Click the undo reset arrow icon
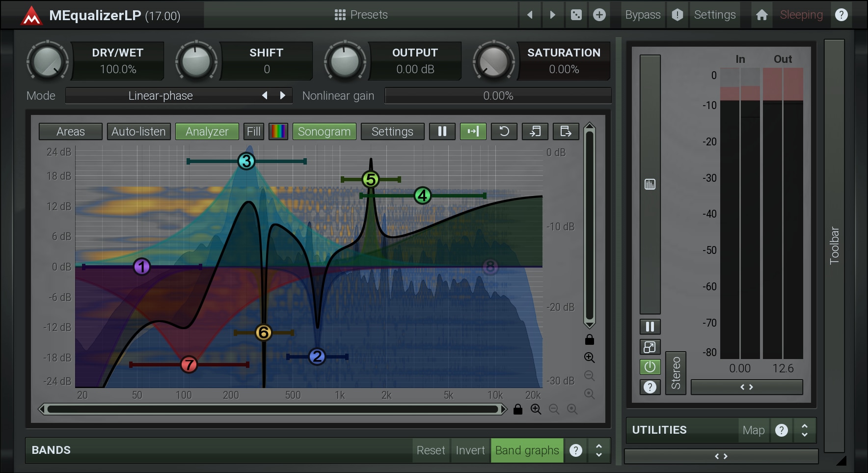The height and width of the screenshot is (473, 868). [x=504, y=132]
